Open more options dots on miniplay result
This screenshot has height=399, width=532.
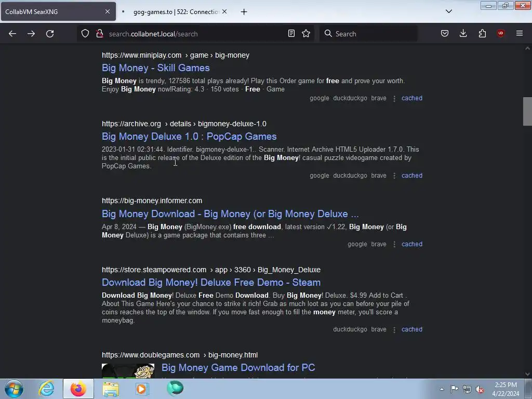tap(394, 98)
